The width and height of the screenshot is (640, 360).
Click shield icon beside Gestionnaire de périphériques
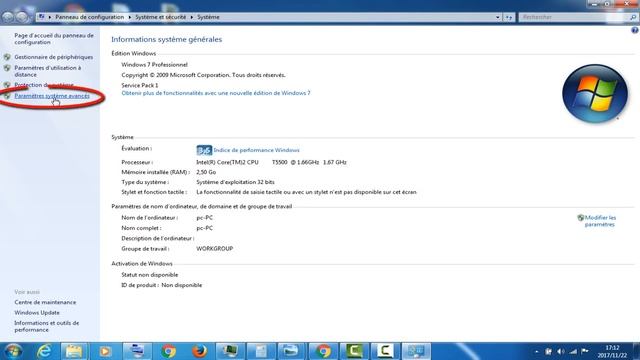pos(7,57)
